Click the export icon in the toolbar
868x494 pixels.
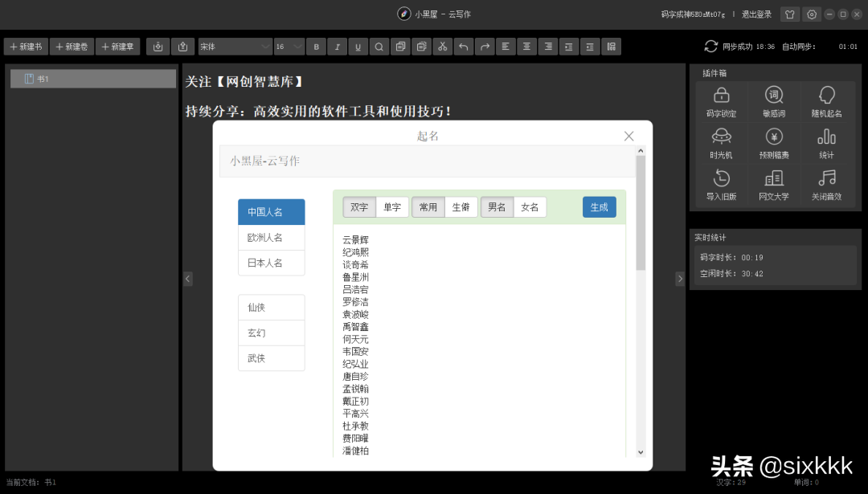pos(182,47)
